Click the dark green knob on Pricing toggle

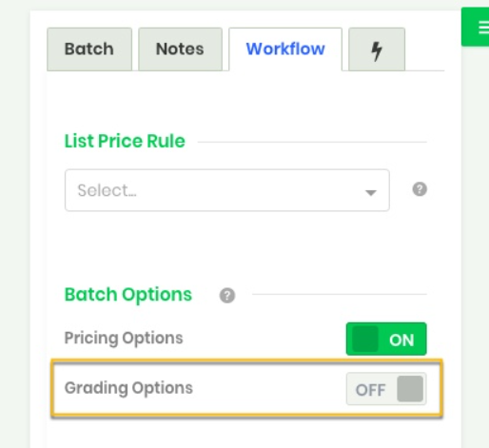pyautogui.click(x=365, y=339)
